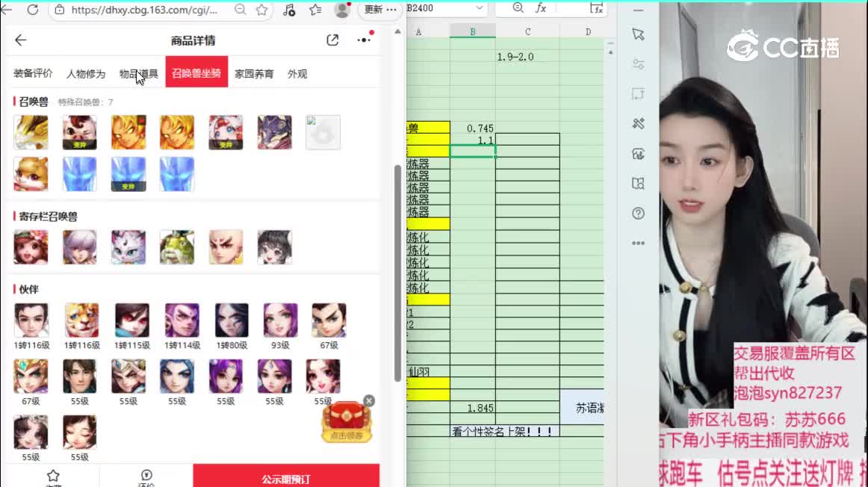Expand the name box dropdown arrow
The image size is (868, 487).
[480, 8]
